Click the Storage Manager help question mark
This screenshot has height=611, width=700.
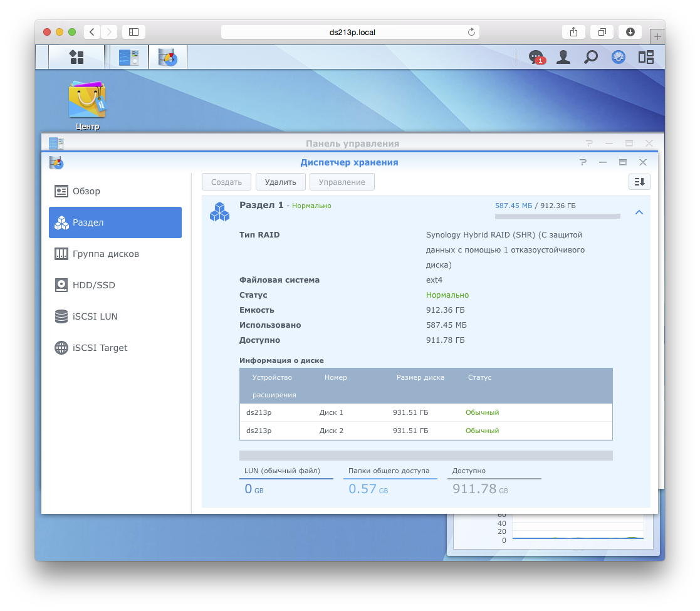583,162
